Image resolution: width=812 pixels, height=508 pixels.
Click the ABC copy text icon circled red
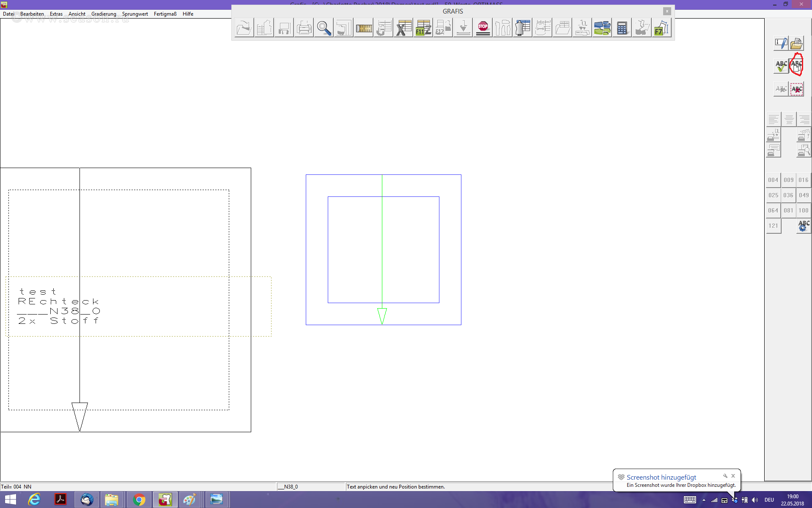pyautogui.click(x=796, y=66)
